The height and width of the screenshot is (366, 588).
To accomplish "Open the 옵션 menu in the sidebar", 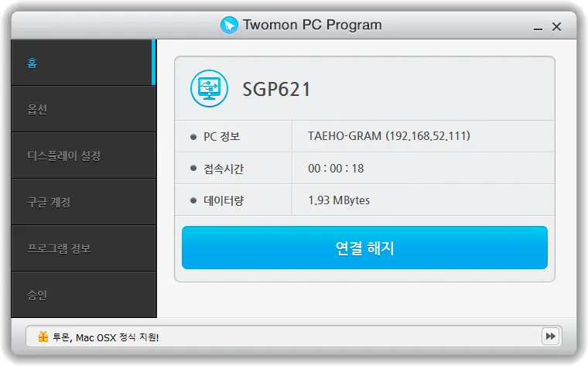I will point(84,109).
